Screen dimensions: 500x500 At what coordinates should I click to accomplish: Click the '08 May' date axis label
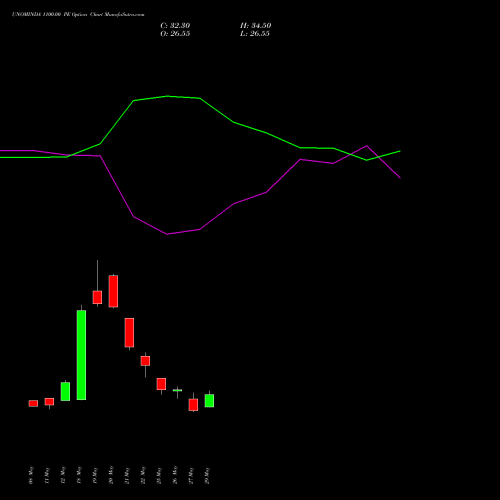(x=31, y=475)
